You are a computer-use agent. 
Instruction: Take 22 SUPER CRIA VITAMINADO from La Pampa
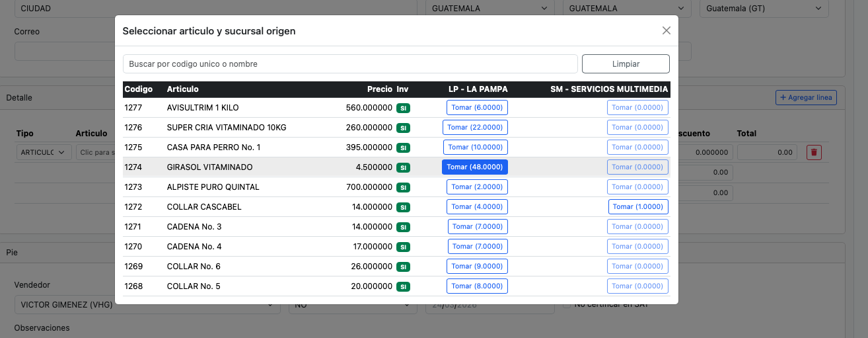click(474, 127)
